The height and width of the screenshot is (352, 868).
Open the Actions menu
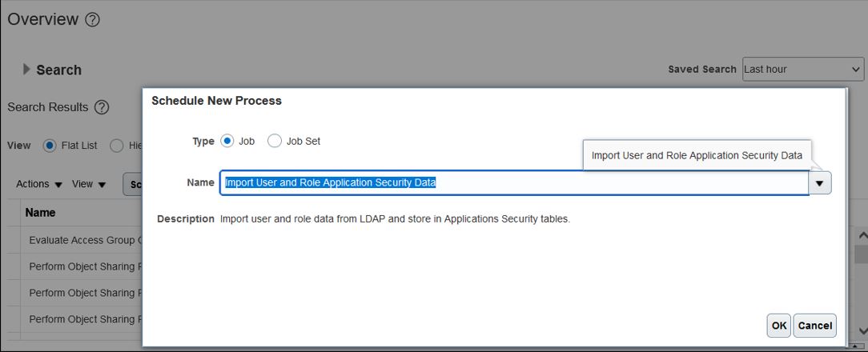coord(38,184)
